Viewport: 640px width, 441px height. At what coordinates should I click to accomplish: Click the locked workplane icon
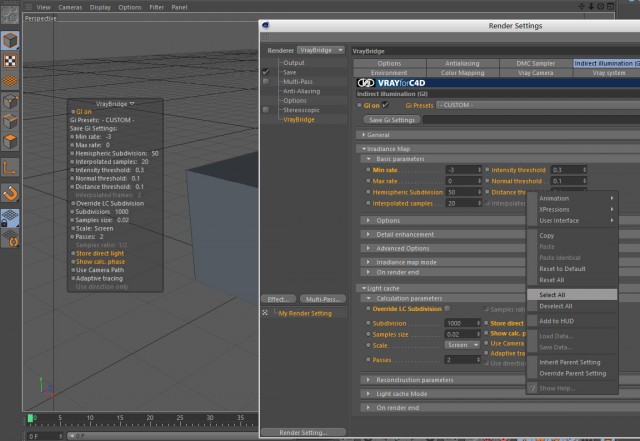pos(10,218)
